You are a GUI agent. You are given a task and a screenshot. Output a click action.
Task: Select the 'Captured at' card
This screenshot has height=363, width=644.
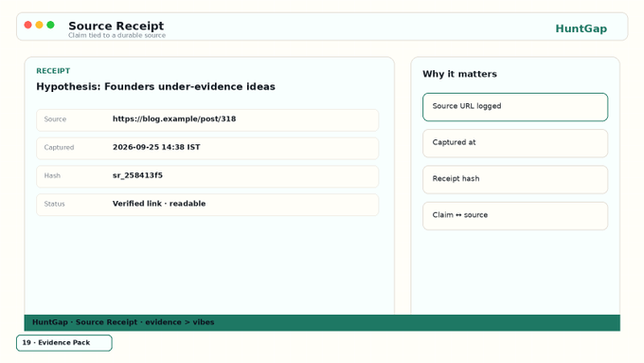pos(515,143)
